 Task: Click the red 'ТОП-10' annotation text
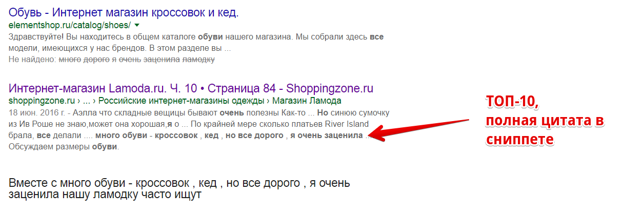click(x=511, y=103)
